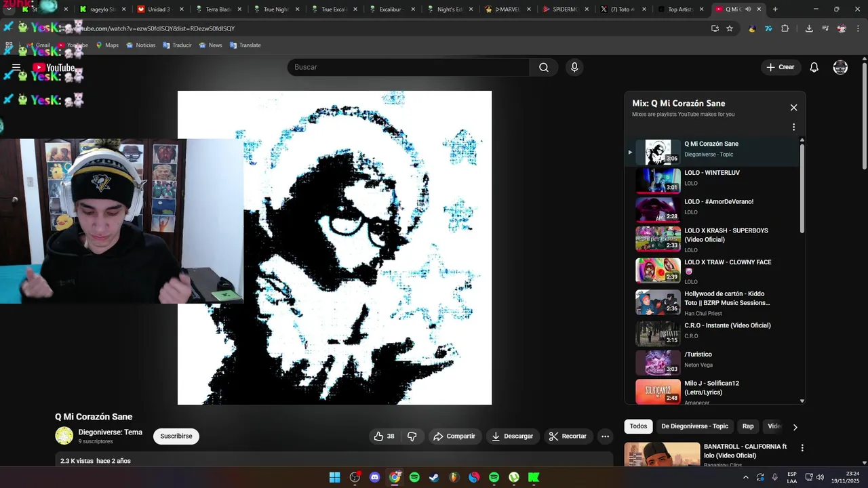Screen dimensions: 868x488
Task: Select the Rap filter chip
Action: point(748,426)
